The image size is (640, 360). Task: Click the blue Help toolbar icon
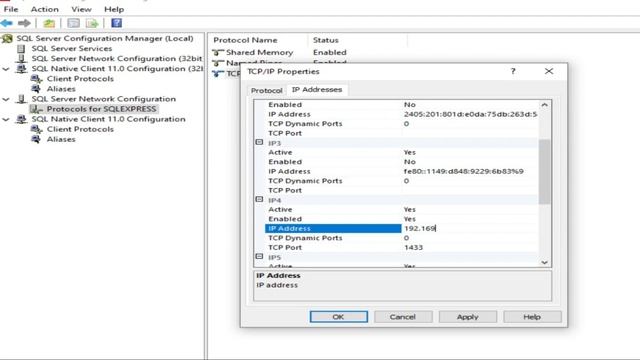(x=117, y=23)
